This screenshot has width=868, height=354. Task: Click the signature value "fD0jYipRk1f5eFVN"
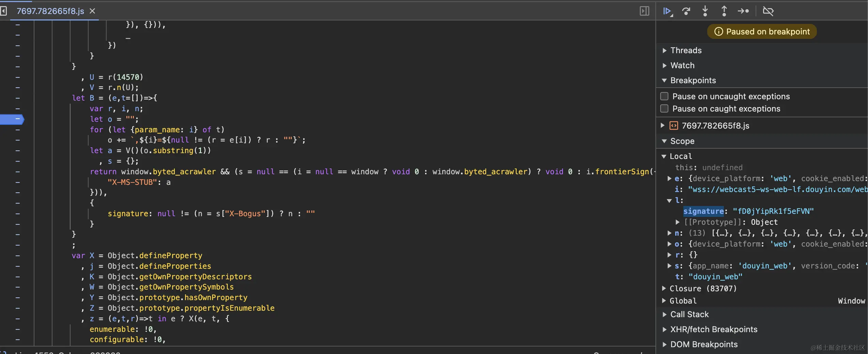[773, 211]
